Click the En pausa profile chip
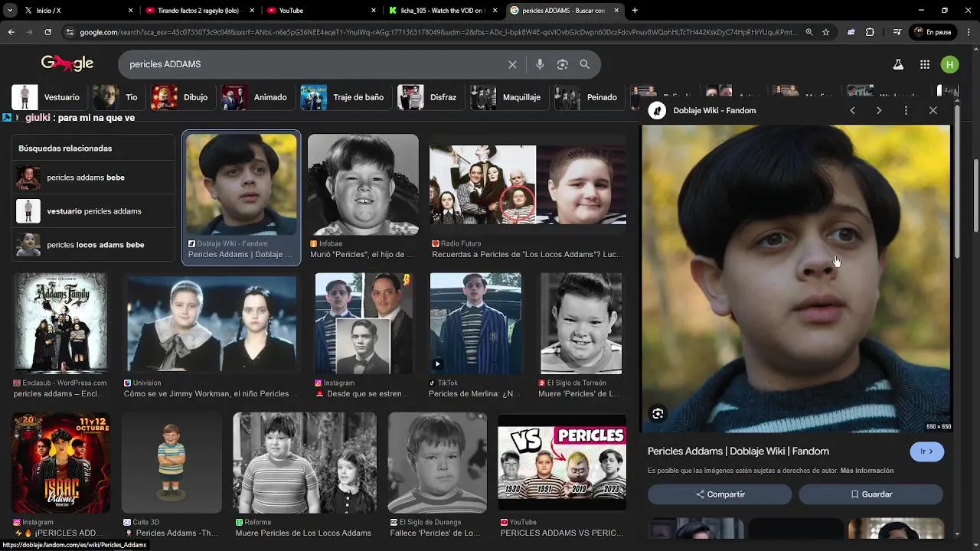Image resolution: width=980 pixels, height=551 pixels. click(x=933, y=32)
